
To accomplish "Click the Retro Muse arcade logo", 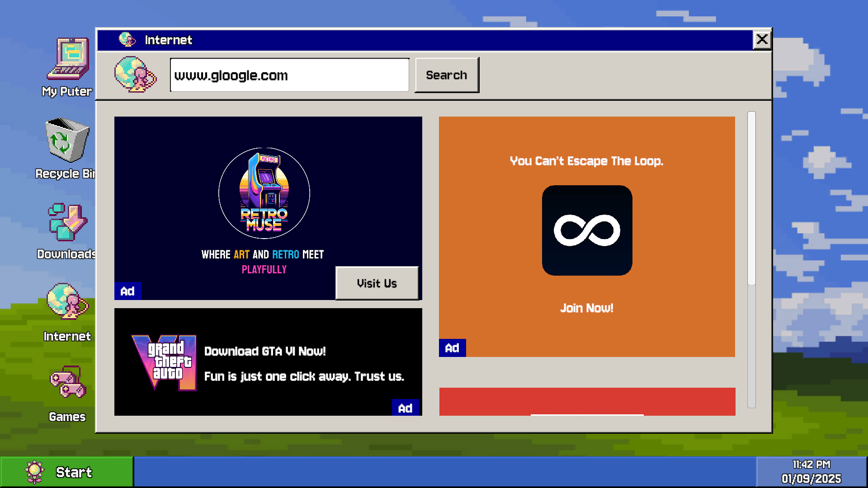I will click(264, 193).
